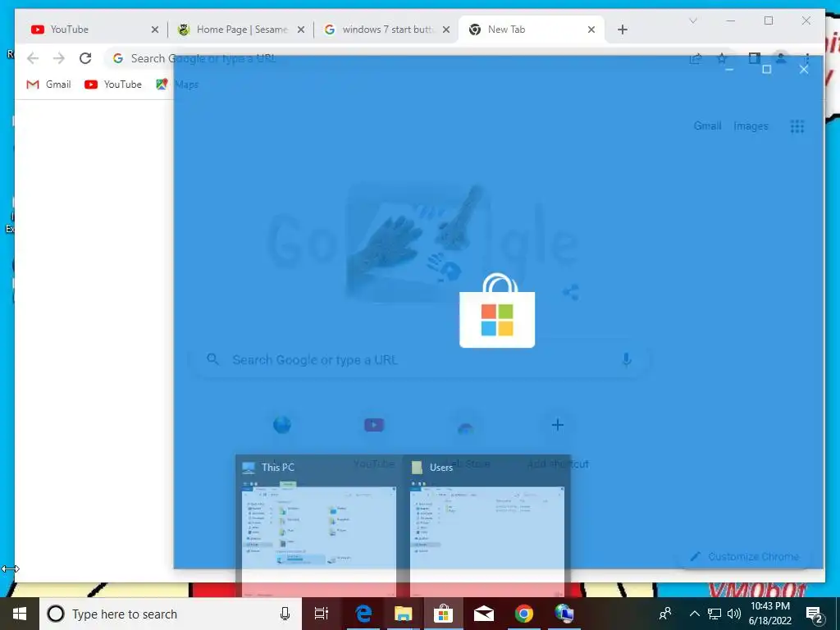Share the Google doodle

click(571, 292)
